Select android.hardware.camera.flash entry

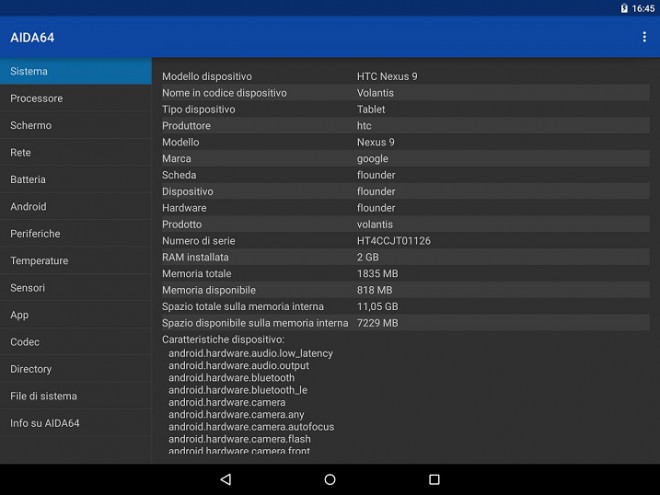pos(240,439)
